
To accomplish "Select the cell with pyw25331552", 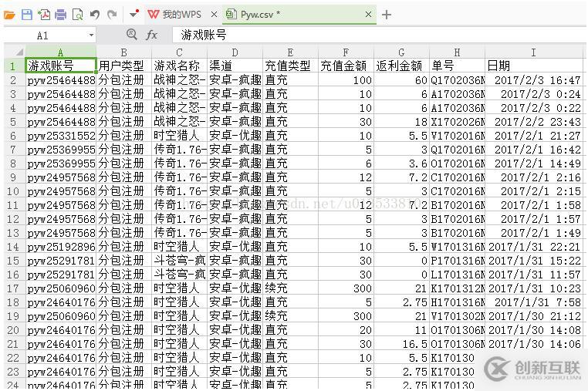I will click(x=61, y=136).
